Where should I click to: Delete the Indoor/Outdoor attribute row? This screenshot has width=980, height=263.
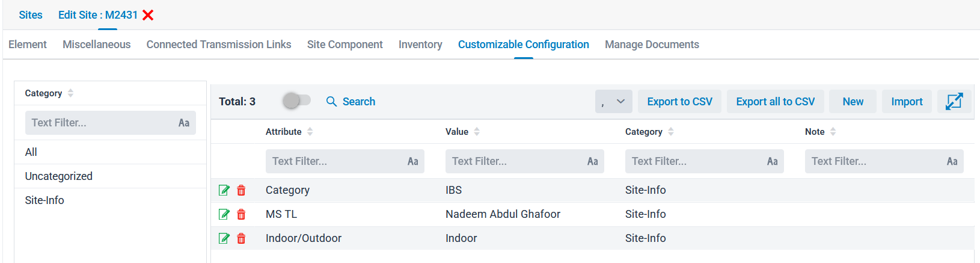[x=241, y=238]
